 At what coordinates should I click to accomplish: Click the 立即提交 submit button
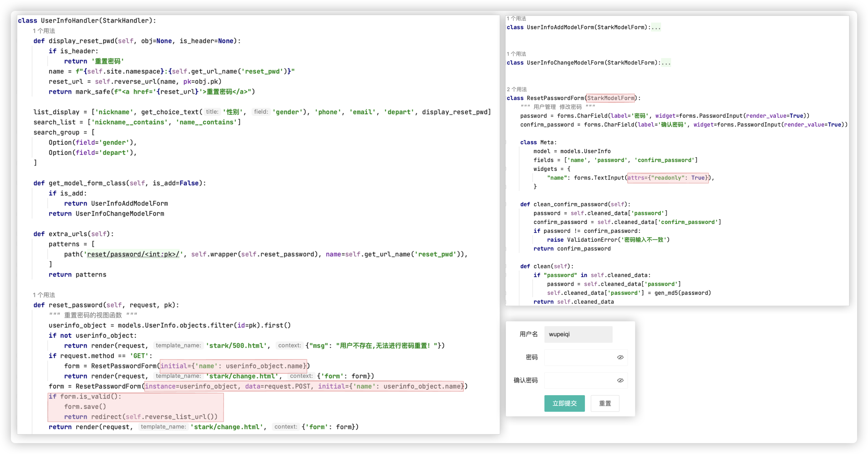(564, 403)
